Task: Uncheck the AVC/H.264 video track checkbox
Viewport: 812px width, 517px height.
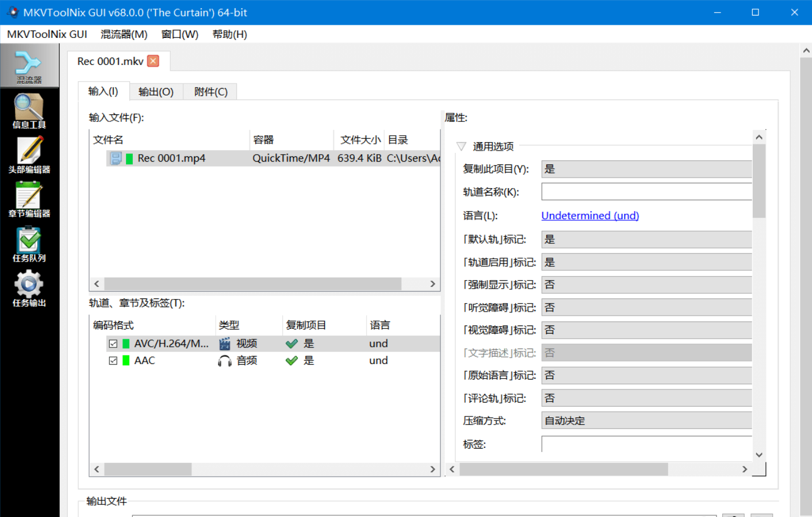Action: [113, 344]
